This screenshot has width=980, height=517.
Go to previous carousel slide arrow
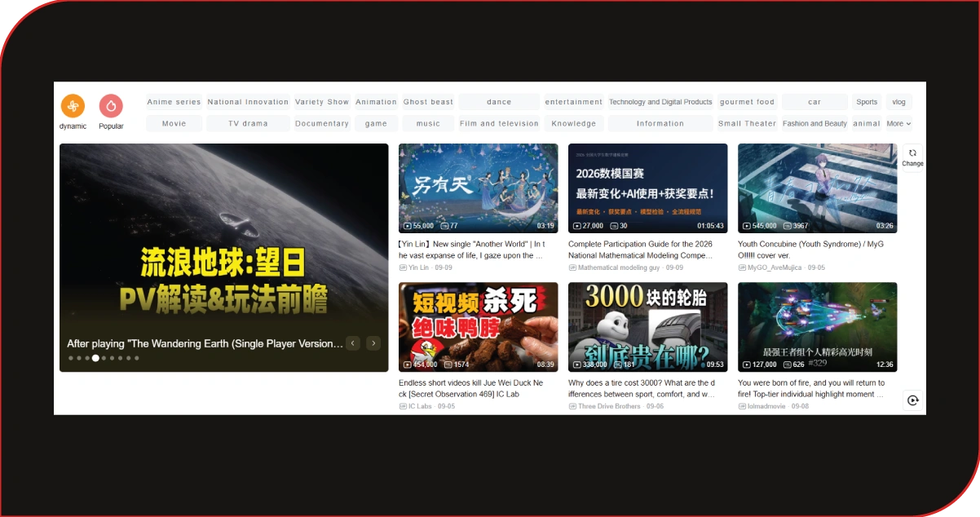pyautogui.click(x=353, y=343)
